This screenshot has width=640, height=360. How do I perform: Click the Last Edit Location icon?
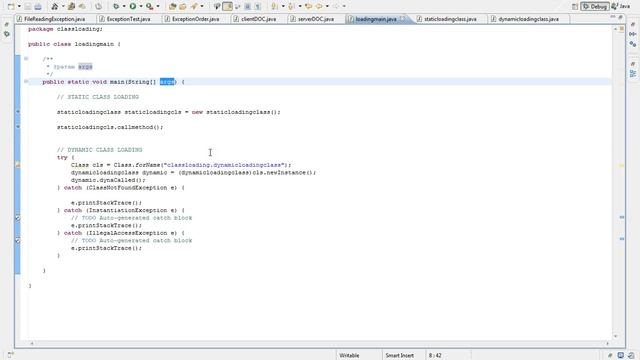pos(309,6)
